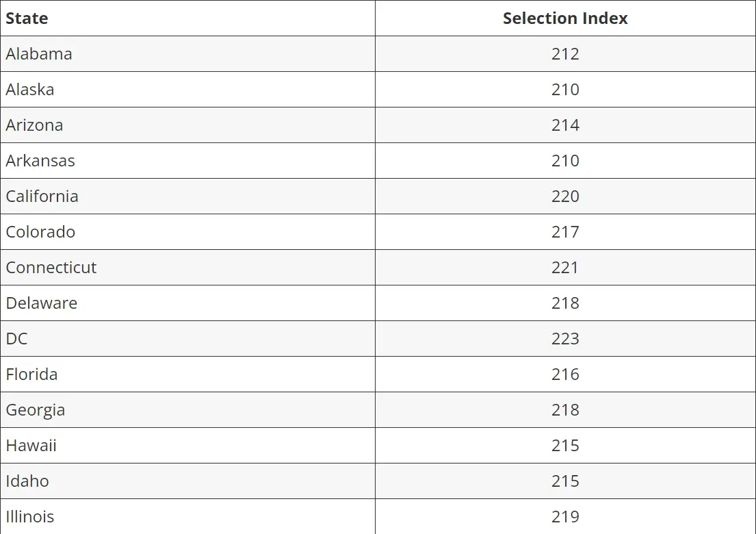The width and height of the screenshot is (756, 534).
Task: Click the Arkansas row name
Action: [x=40, y=161]
